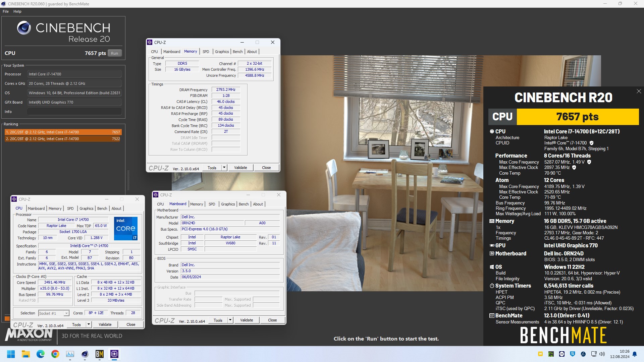
Task: Select Mainboard tab in CPU-Z processor window
Action: tap(36, 208)
